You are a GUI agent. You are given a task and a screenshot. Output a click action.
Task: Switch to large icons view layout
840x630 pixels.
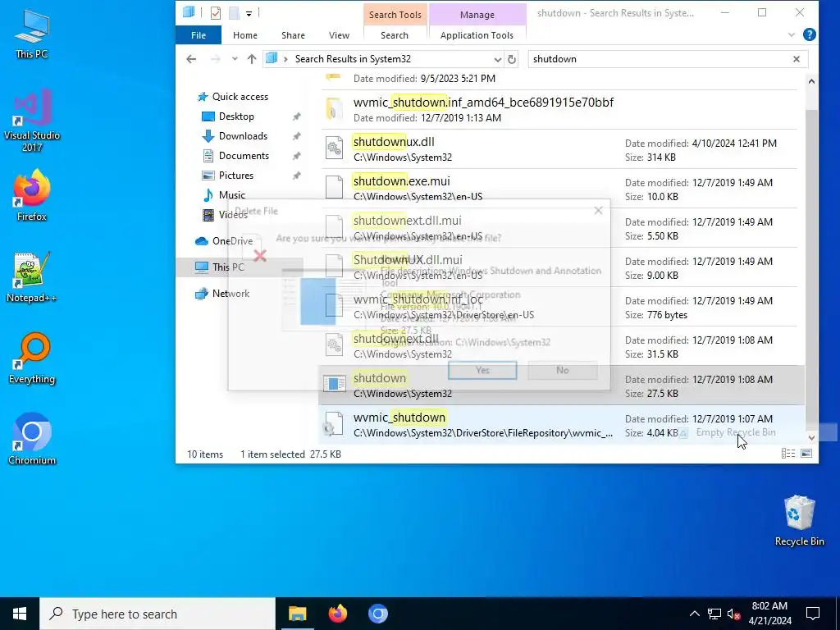806,454
